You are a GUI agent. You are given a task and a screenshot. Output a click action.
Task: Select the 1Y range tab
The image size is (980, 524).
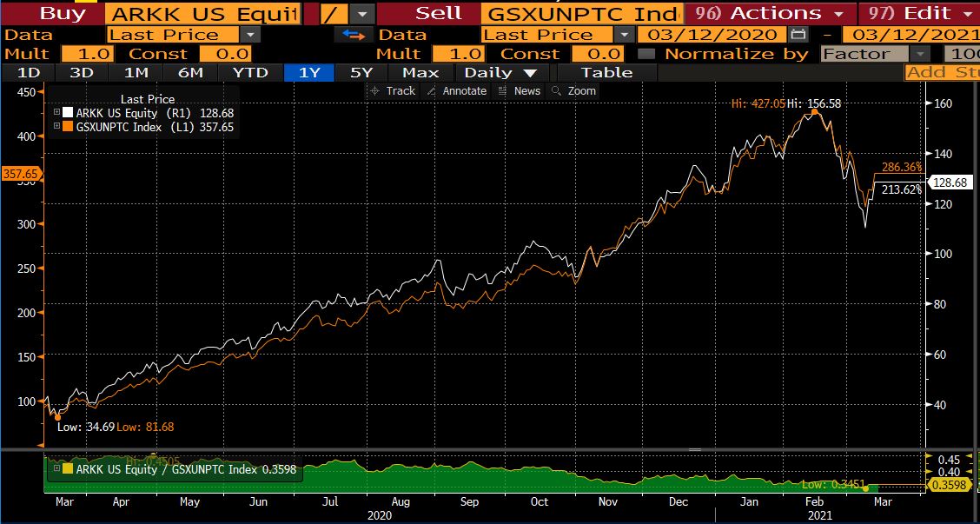pos(309,72)
